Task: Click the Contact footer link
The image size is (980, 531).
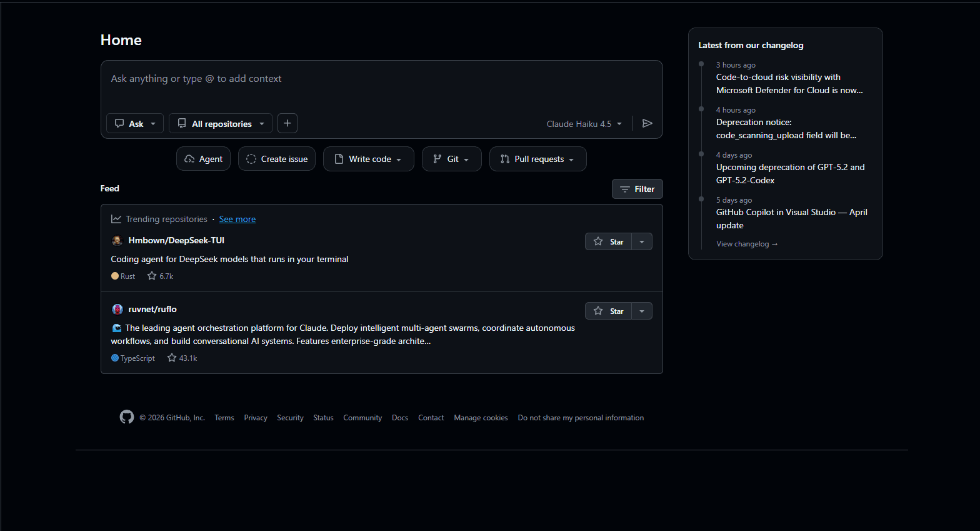Action: [x=431, y=418]
